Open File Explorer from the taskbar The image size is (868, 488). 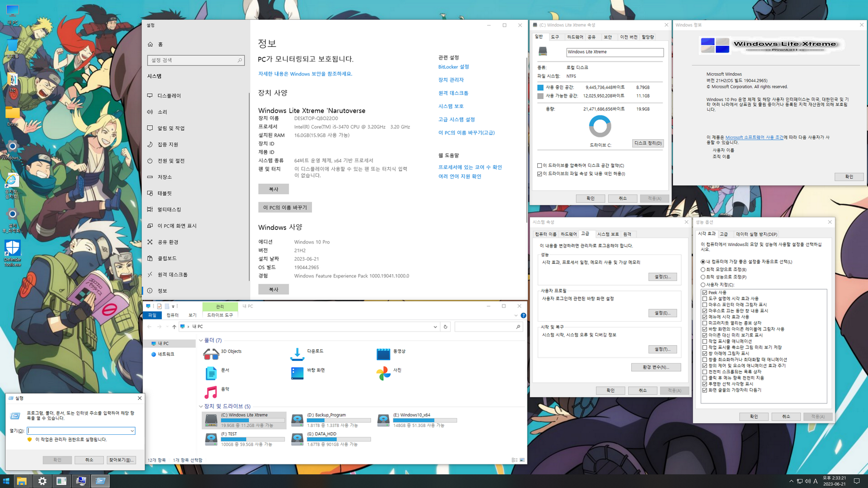[21, 481]
